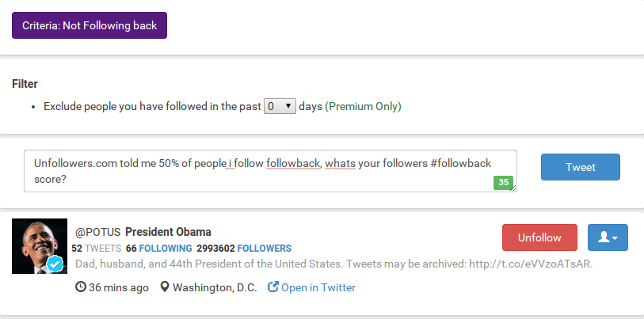Click the external link icon before Open in Twitter

coord(273,287)
